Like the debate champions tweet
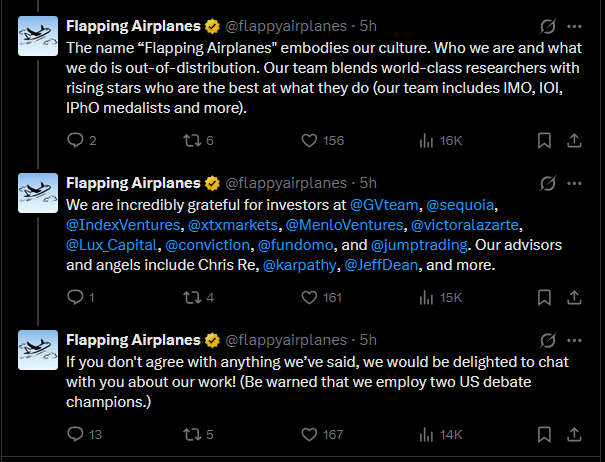Viewport: 605px width, 462px height. point(310,434)
